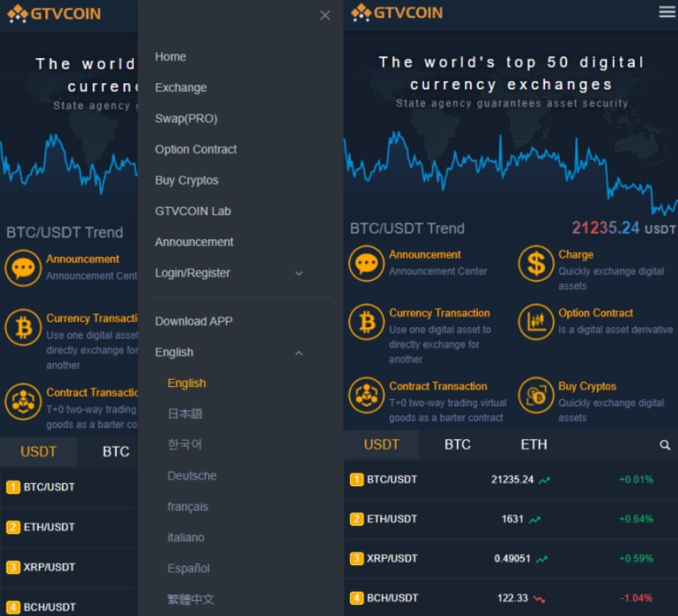Click rank badge 1 beside BTC/USDT behind the menu drawer

click(x=14, y=488)
